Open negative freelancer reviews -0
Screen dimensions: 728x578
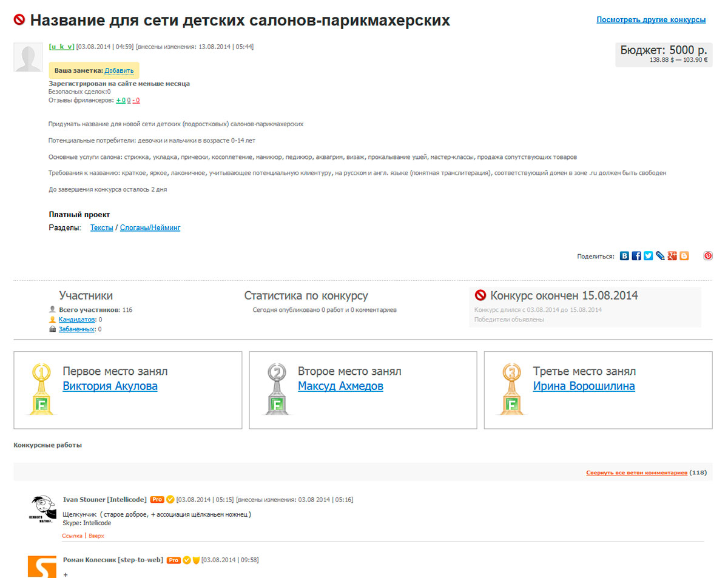(136, 100)
